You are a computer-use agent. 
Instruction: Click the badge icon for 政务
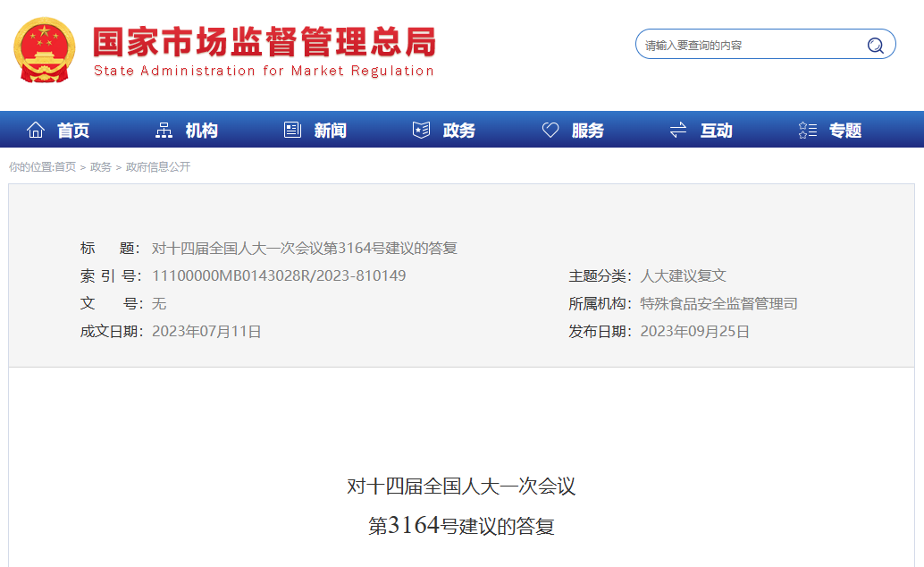pos(421,131)
